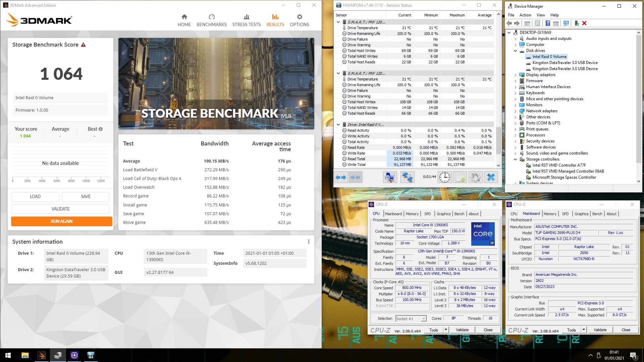Screen dimensions: 644x362
Task: Open Device Manager View menu
Action: [541, 15]
